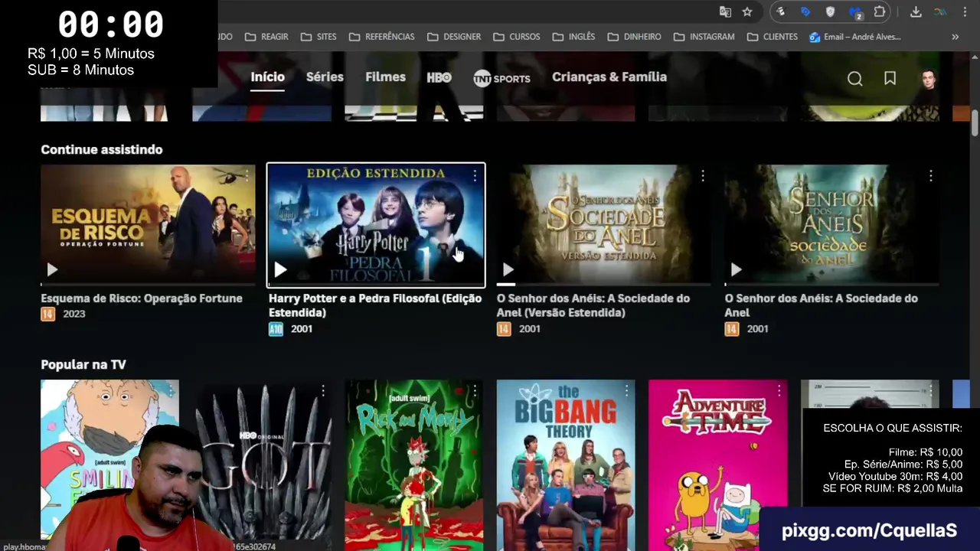Switch to the Filmes tab
Image resolution: width=980 pixels, height=551 pixels.
(385, 77)
